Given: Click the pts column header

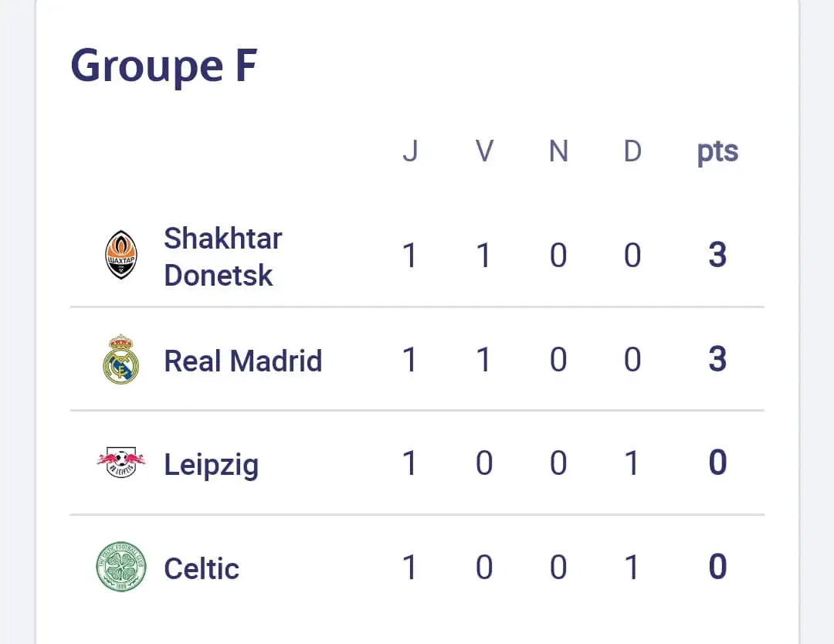Looking at the screenshot, I should 717,152.
